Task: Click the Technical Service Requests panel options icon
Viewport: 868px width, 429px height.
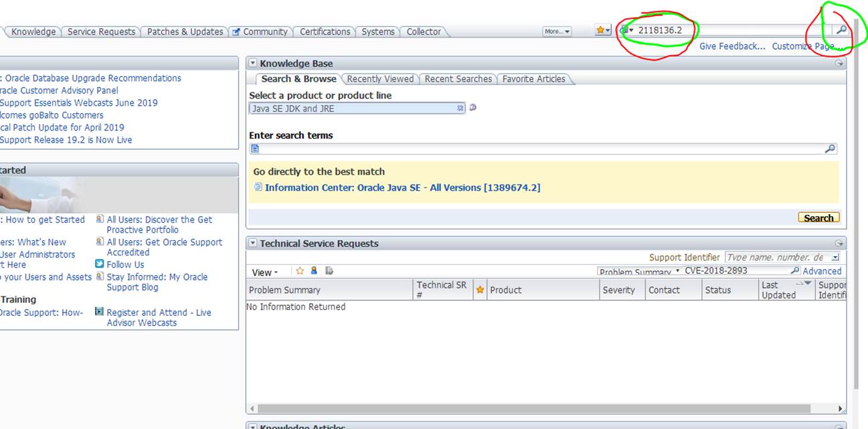Action: 839,244
